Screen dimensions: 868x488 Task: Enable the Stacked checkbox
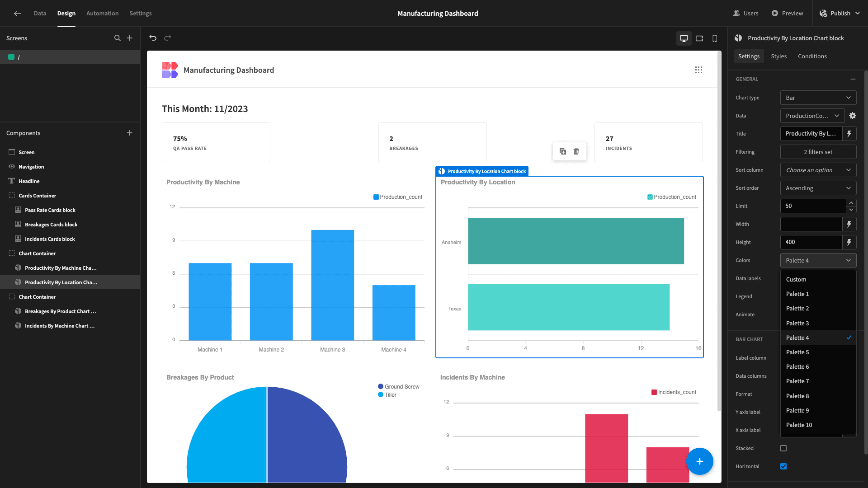783,448
